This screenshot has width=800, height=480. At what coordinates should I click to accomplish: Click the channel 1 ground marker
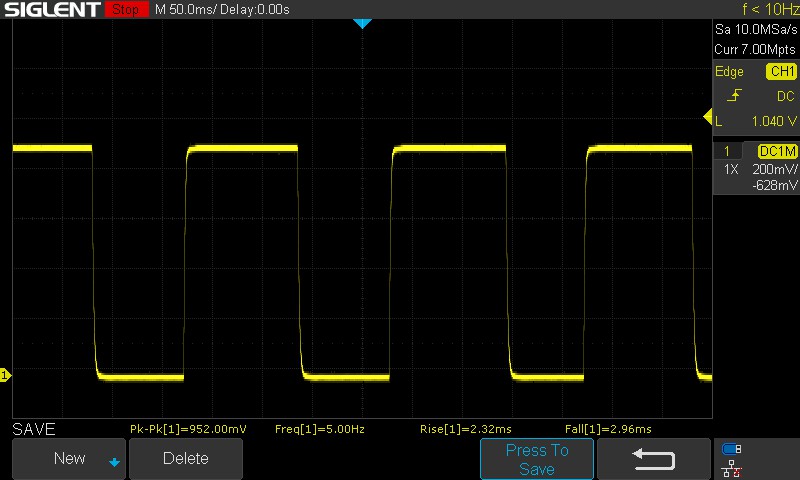(x=5, y=375)
